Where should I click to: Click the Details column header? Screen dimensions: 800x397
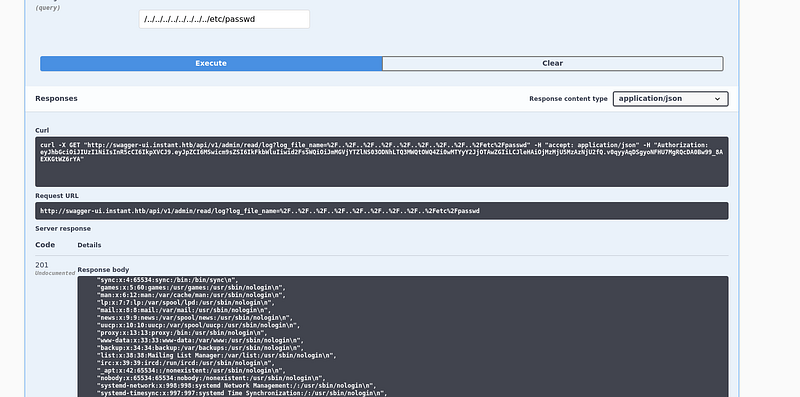(89, 245)
